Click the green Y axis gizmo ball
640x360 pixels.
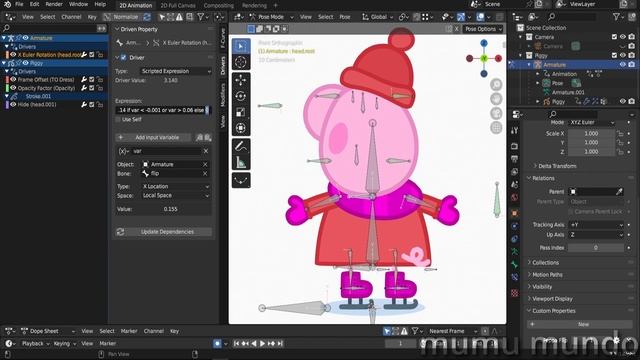tap(484, 58)
